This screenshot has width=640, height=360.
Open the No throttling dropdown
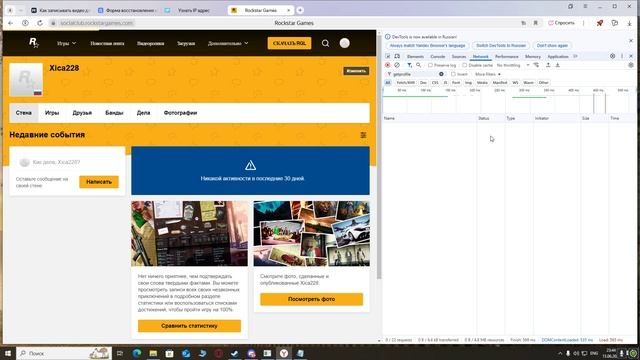tap(513, 65)
